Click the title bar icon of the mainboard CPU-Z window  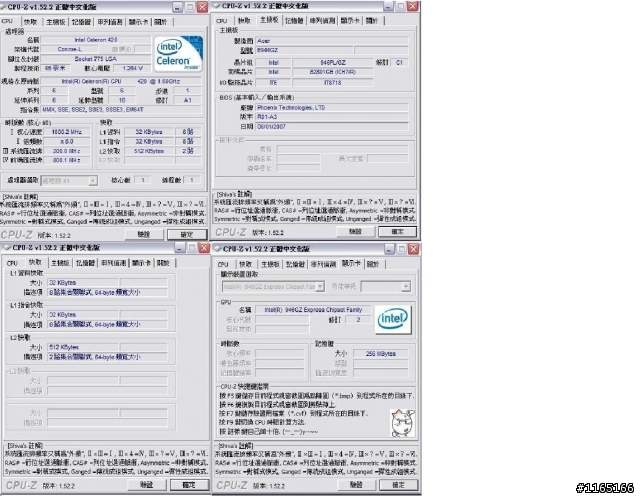tap(217, 6)
